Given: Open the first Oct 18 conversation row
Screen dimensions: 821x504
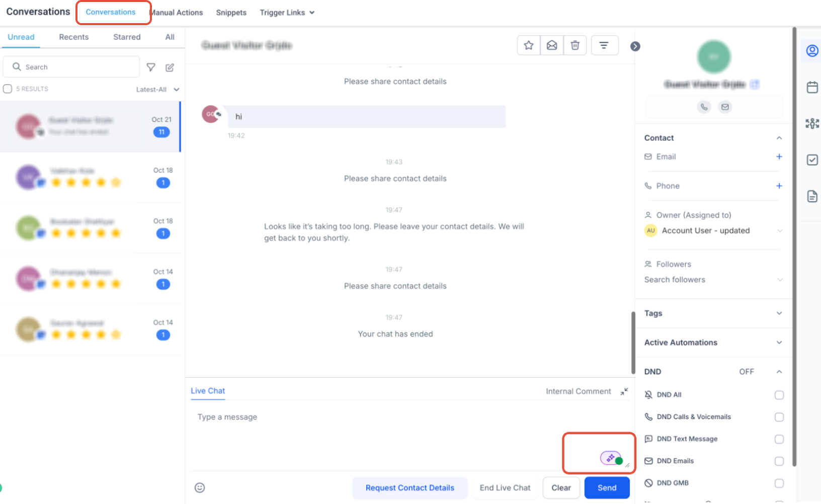Looking at the screenshot, I should 90,178.
